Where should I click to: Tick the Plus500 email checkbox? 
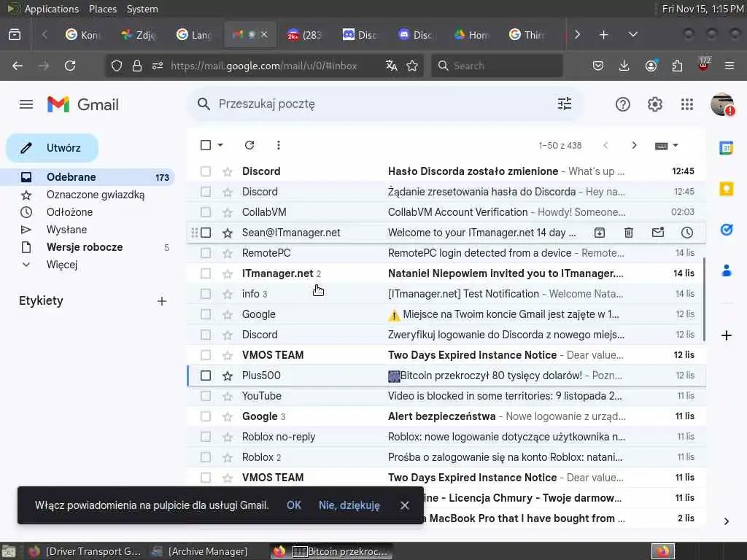pyautogui.click(x=206, y=376)
